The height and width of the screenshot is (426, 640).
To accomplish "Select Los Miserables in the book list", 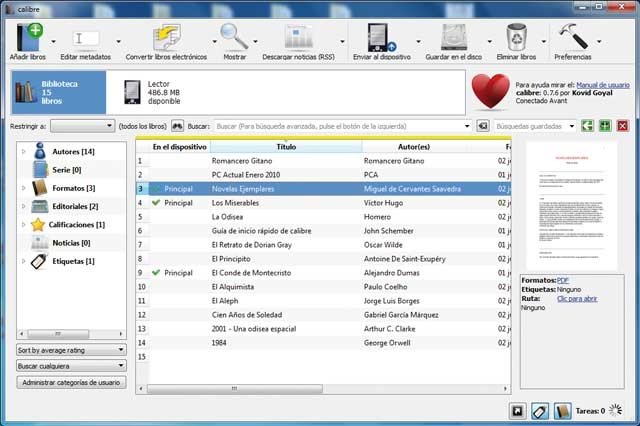I will 235,203.
